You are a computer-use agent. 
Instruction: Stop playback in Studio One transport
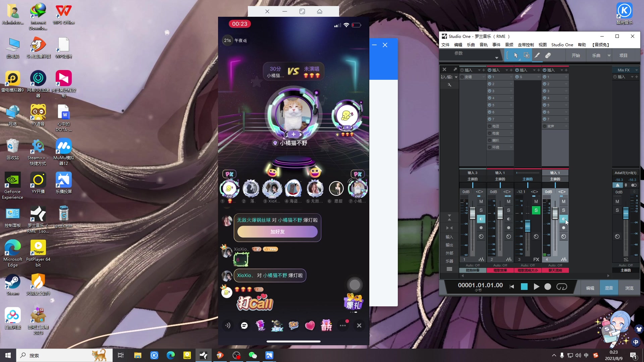pyautogui.click(x=524, y=287)
